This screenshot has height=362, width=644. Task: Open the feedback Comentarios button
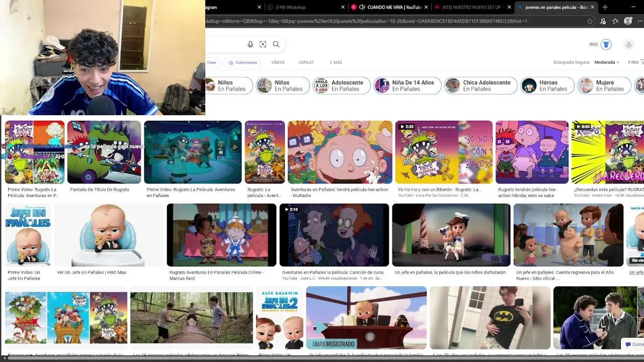(633, 344)
